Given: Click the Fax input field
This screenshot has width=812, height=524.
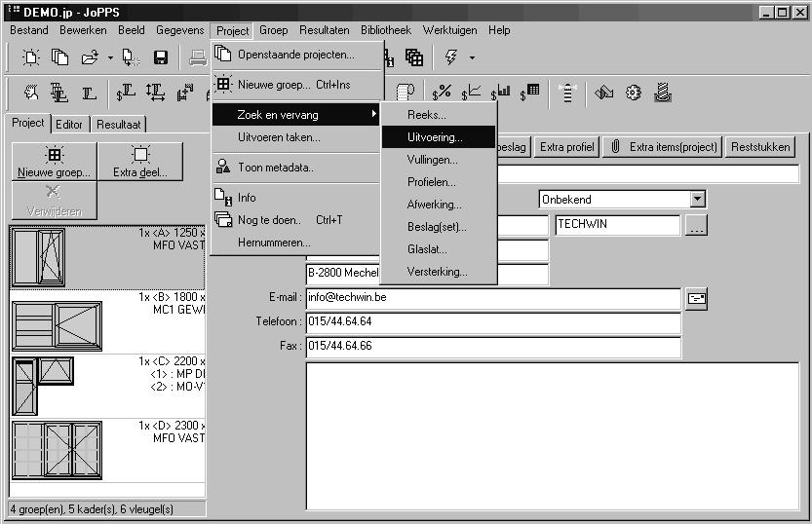Looking at the screenshot, I should coord(493,347).
